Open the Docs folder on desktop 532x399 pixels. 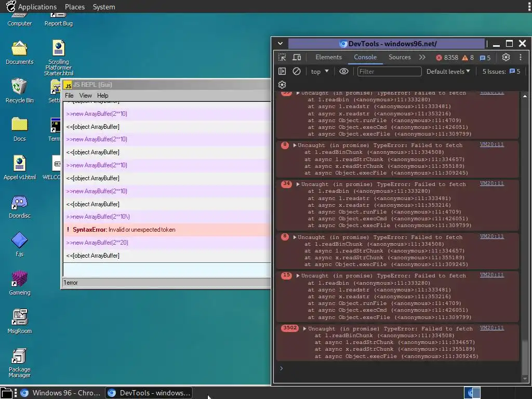click(19, 129)
